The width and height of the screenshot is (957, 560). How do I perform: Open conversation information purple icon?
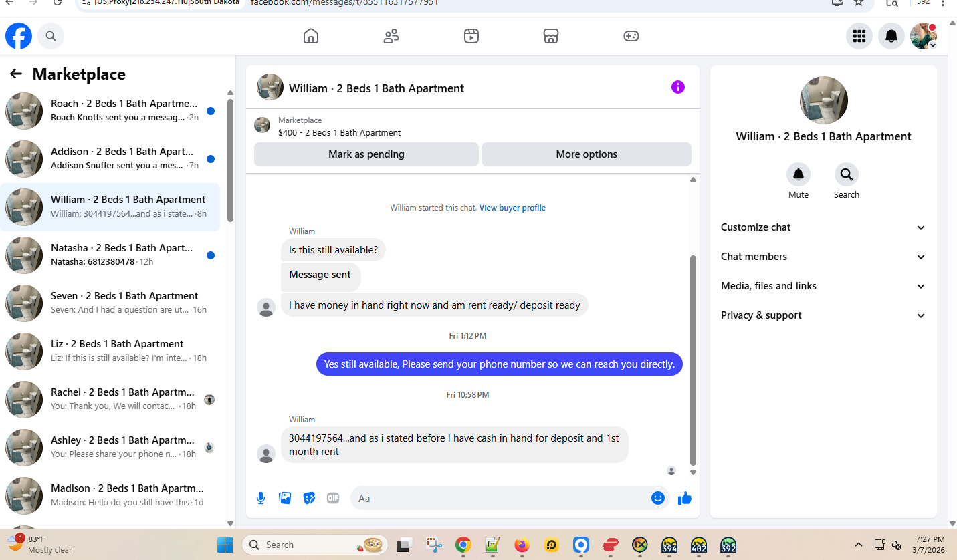(678, 87)
